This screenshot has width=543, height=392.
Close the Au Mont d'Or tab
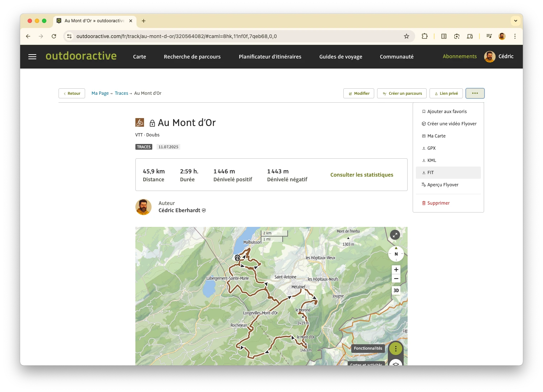pos(131,21)
